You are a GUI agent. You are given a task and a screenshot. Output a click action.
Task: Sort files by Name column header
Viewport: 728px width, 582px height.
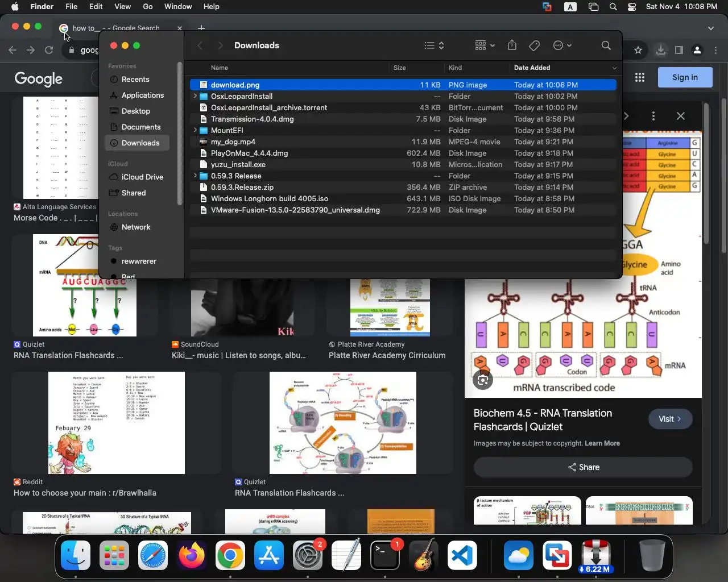pos(220,68)
